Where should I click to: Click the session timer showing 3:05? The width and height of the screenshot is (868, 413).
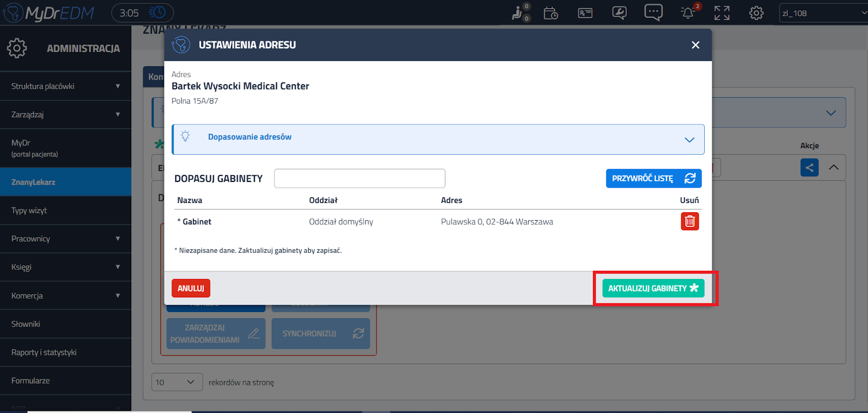click(142, 12)
